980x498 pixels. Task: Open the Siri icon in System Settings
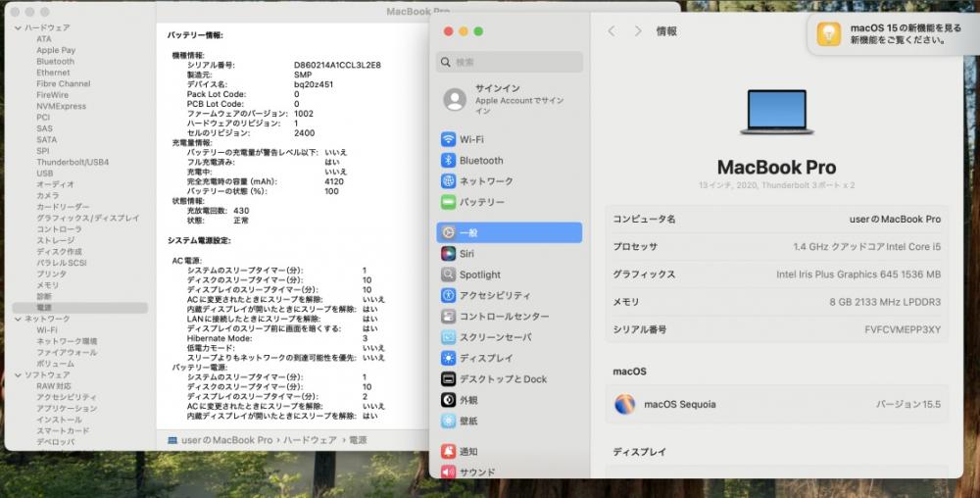(448, 254)
